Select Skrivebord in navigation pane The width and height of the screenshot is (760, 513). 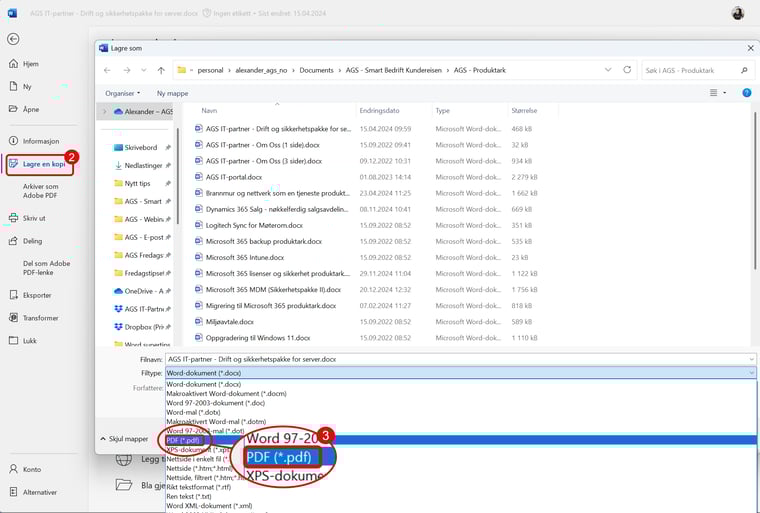141,147
